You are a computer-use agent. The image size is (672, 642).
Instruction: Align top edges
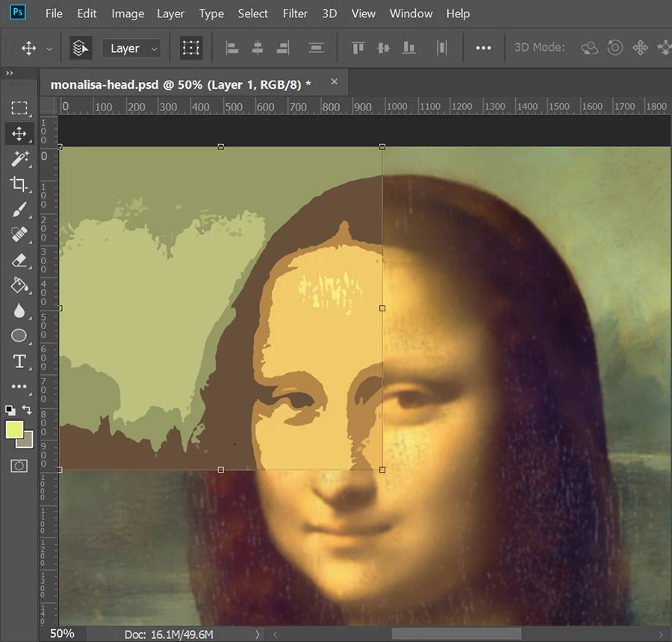pos(358,48)
